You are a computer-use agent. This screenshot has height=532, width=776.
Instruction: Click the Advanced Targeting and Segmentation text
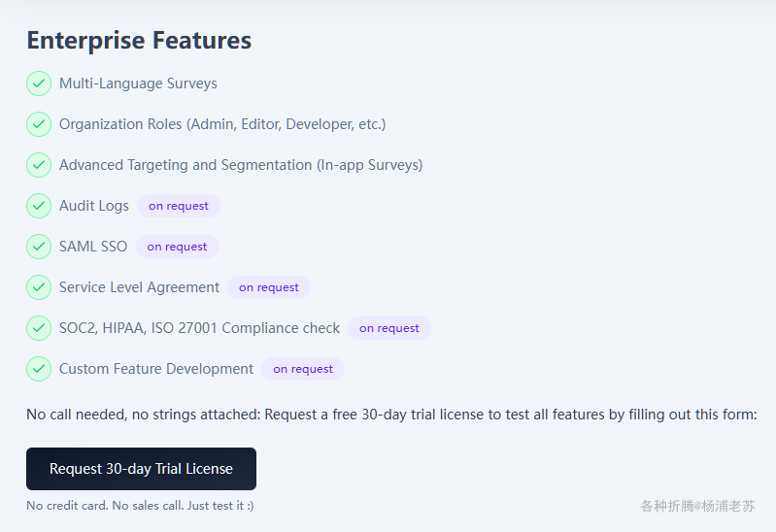click(241, 165)
